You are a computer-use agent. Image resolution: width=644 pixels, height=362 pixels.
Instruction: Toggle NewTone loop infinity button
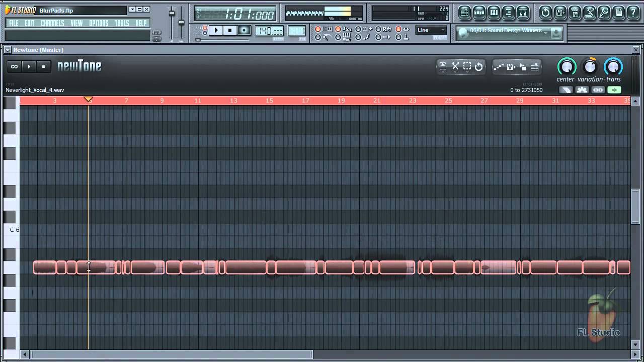click(x=14, y=66)
